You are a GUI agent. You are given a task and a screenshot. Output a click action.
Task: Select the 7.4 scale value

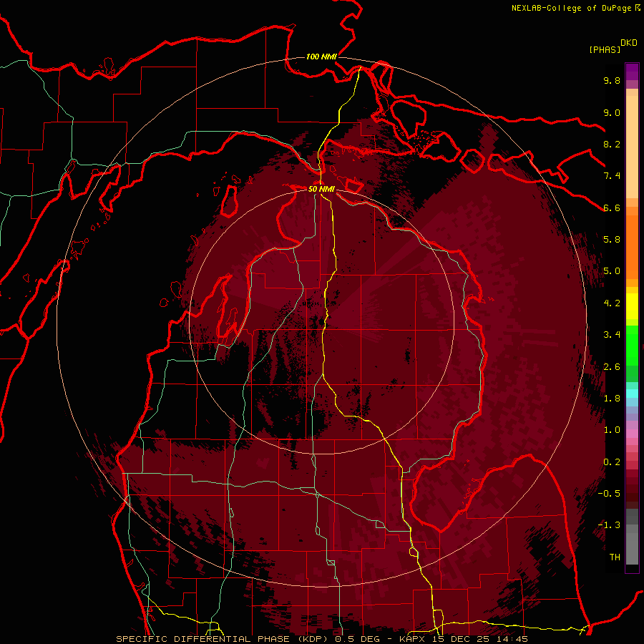[612, 176]
